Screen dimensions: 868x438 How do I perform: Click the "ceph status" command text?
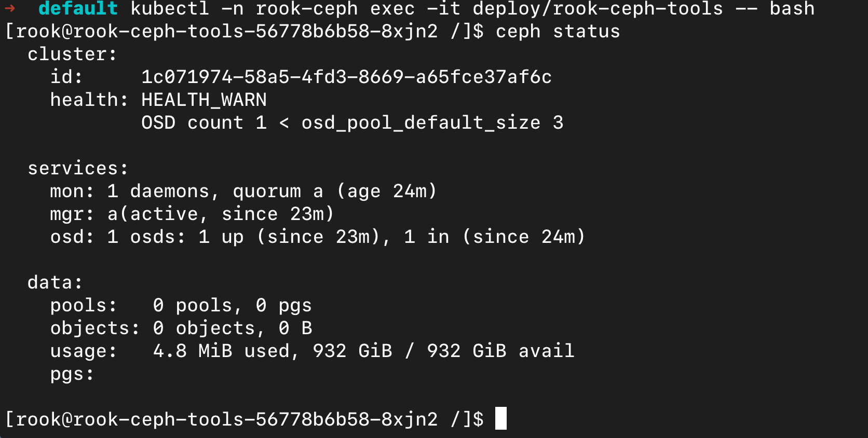click(x=558, y=32)
